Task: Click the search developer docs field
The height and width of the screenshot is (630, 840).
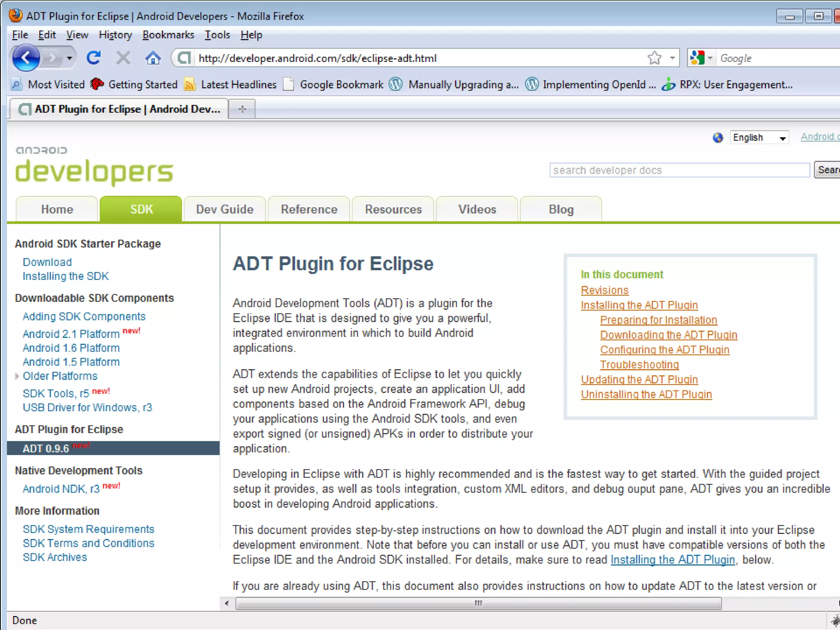Action: click(x=679, y=170)
